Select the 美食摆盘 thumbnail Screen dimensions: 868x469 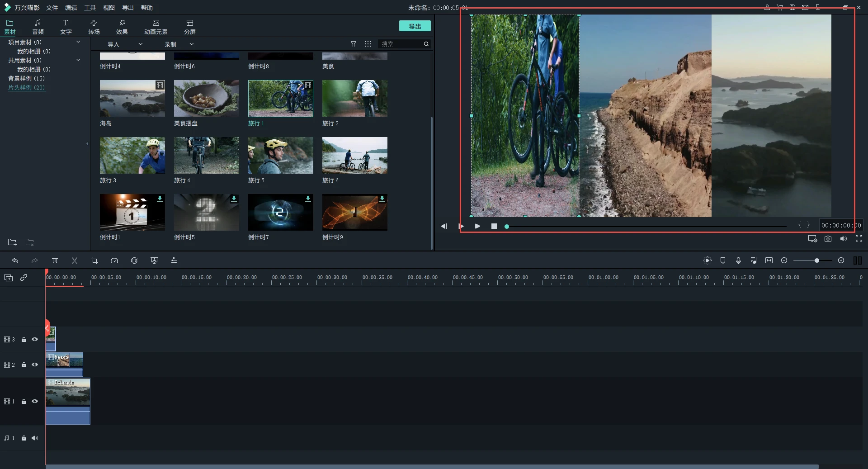[x=207, y=99]
